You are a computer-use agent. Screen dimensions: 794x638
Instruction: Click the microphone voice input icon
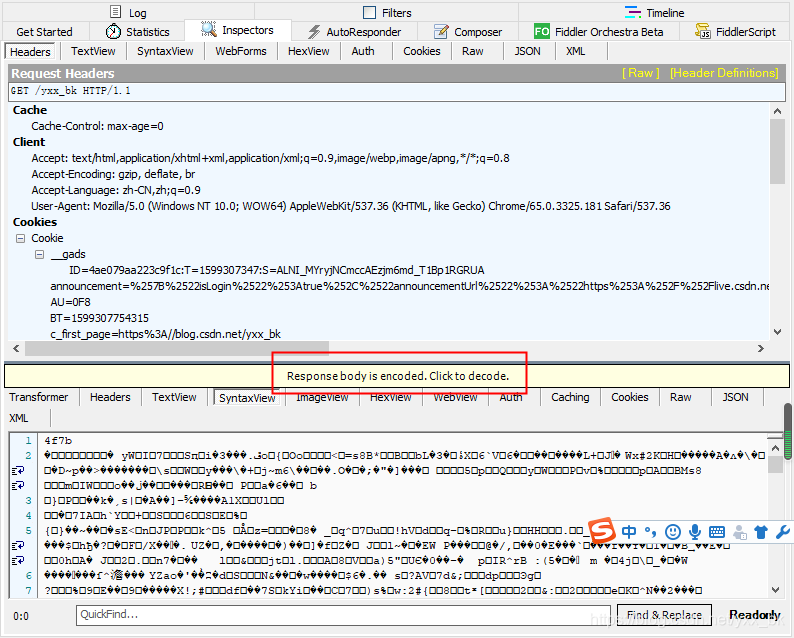pos(695,532)
